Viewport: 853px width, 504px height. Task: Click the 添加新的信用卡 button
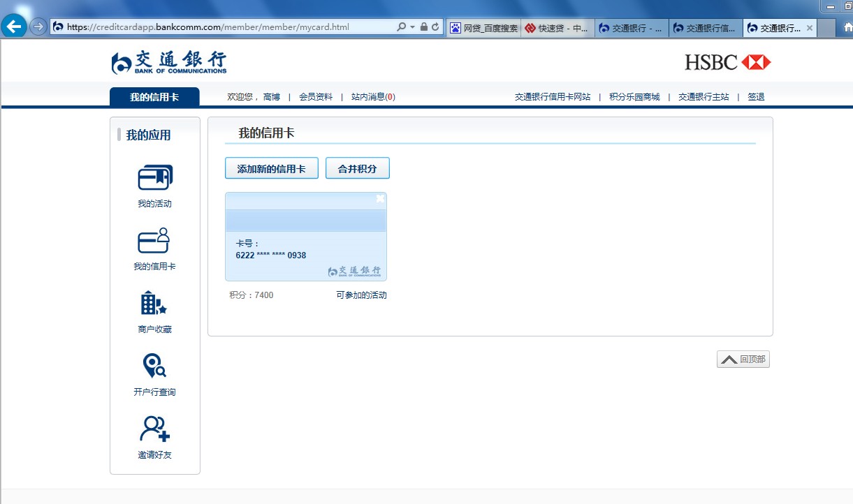(271, 168)
